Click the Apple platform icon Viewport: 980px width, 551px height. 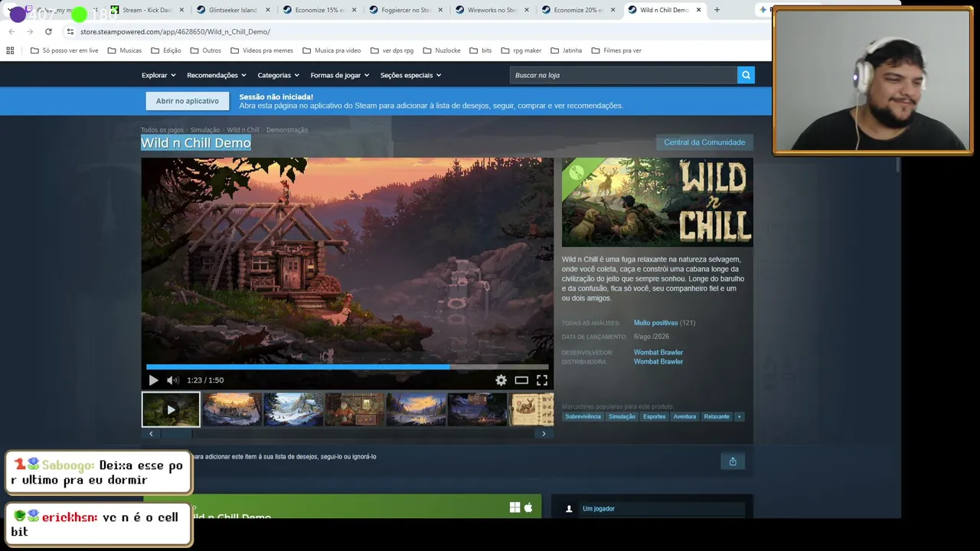(x=528, y=507)
